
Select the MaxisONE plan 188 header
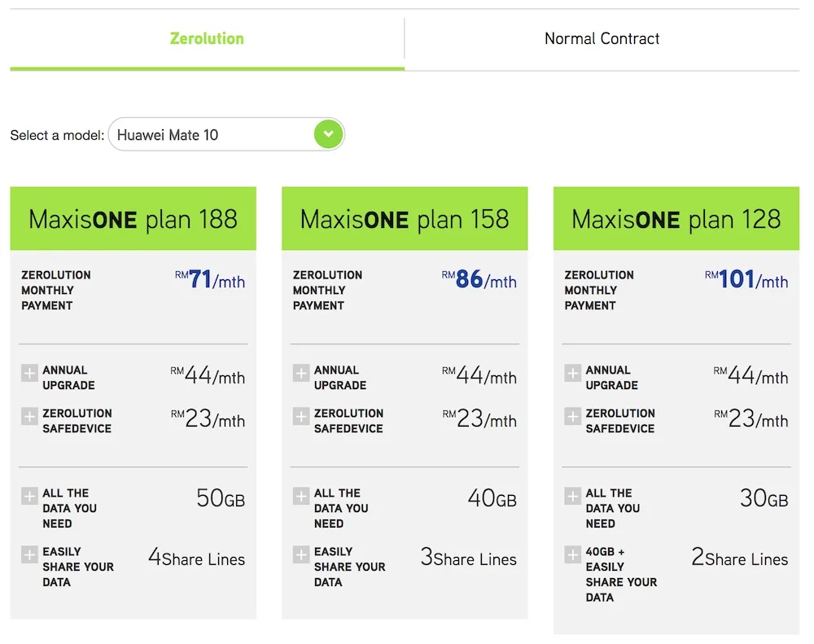click(x=133, y=219)
